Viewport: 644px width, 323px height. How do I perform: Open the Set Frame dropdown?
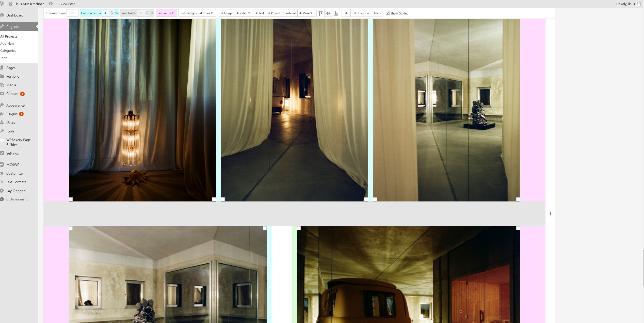tap(166, 13)
